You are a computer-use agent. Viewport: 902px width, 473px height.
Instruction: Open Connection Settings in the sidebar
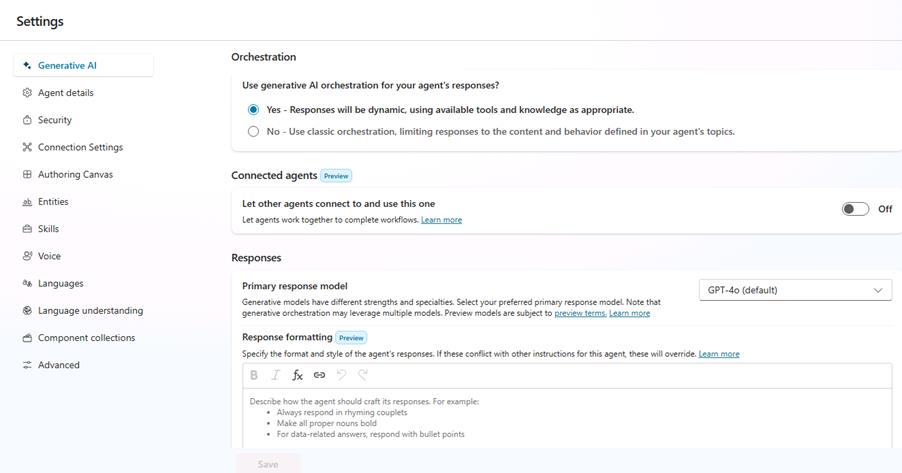[83, 147]
